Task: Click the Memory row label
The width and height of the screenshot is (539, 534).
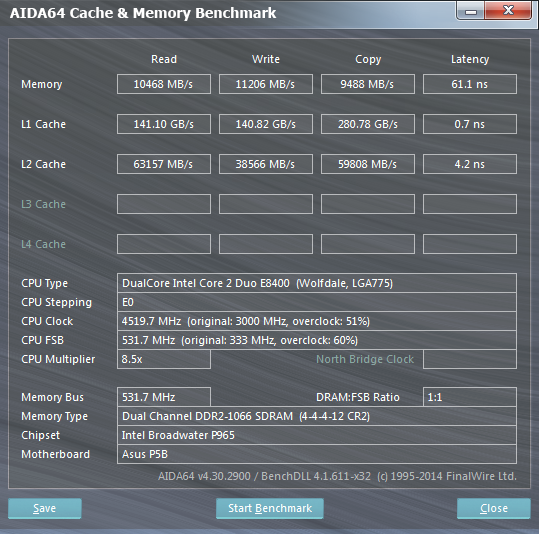Action: point(42,84)
